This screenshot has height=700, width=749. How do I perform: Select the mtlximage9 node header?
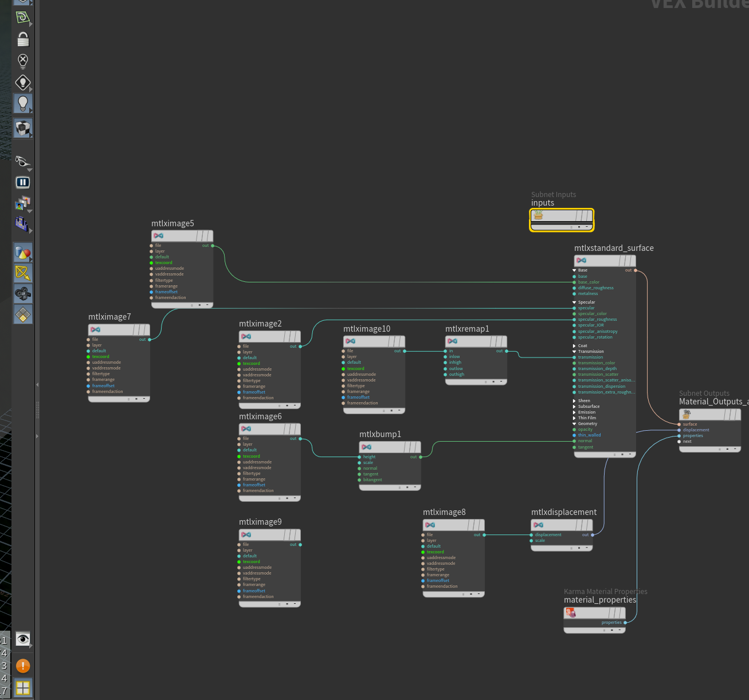pos(269,534)
